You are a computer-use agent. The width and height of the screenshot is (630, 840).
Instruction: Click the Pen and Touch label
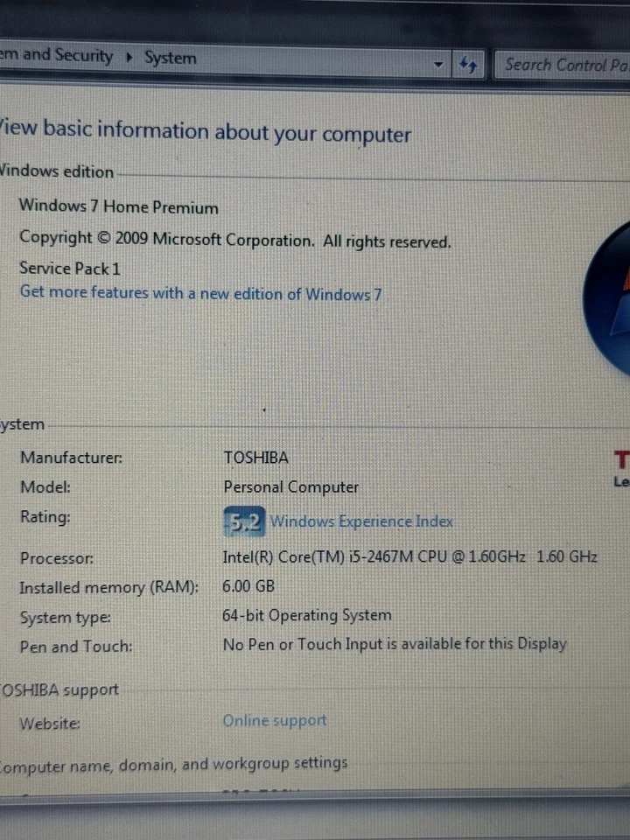(75, 647)
